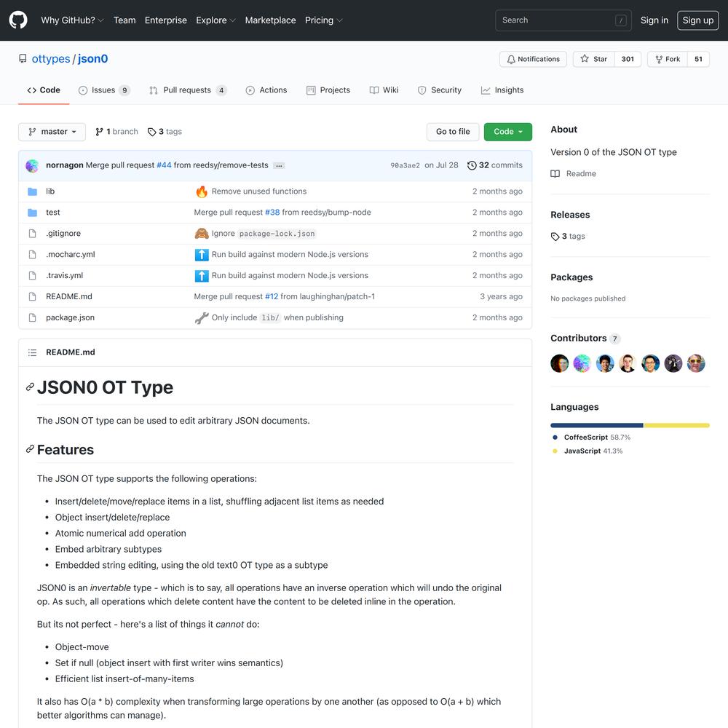Screen dimensions: 728x728
Task: Open commit hash 90a3ae2
Action: point(405,165)
